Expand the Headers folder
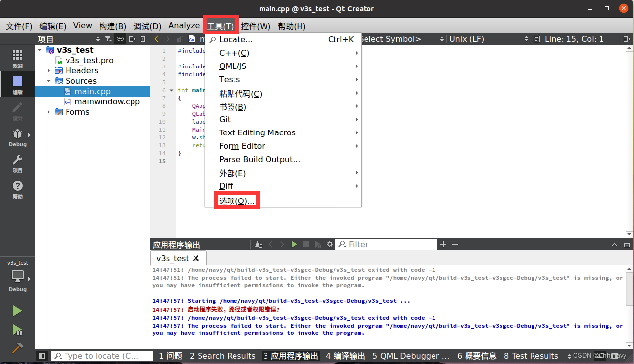 [x=49, y=70]
